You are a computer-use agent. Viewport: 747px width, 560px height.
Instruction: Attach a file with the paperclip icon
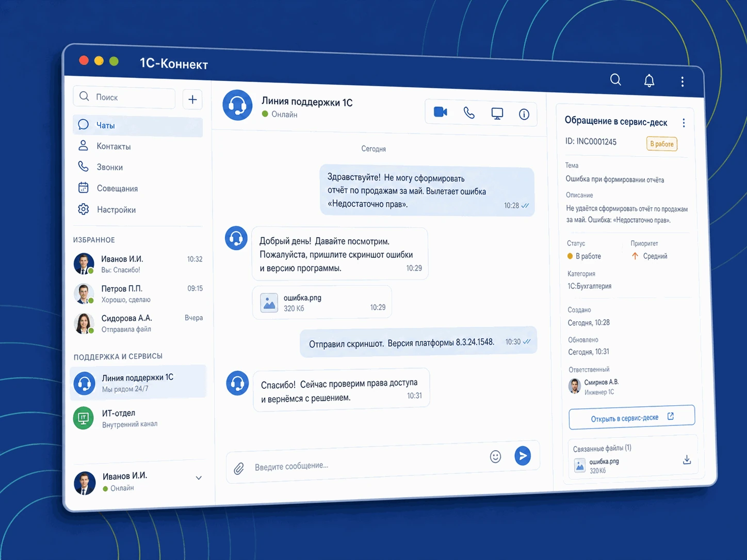click(239, 468)
